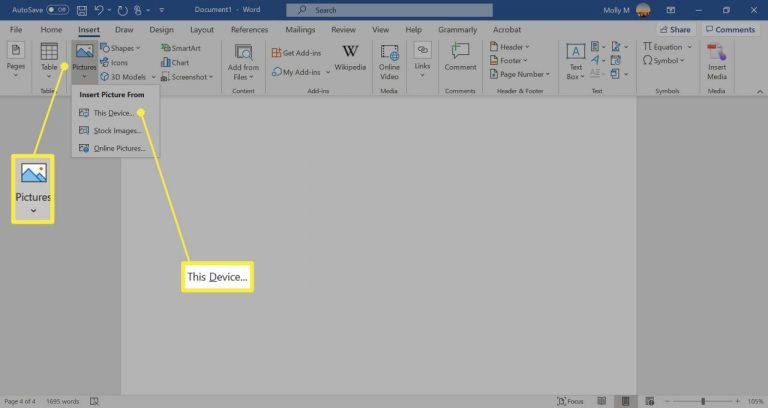
Task: Switch to the Draw tab
Action: (x=124, y=29)
